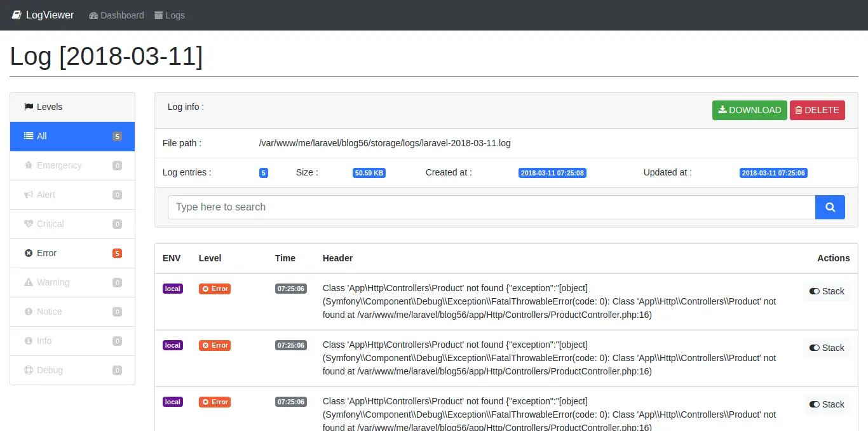This screenshot has height=431, width=868.
Task: Click the heartbeat icon beside Critical
Action: pyautogui.click(x=29, y=224)
